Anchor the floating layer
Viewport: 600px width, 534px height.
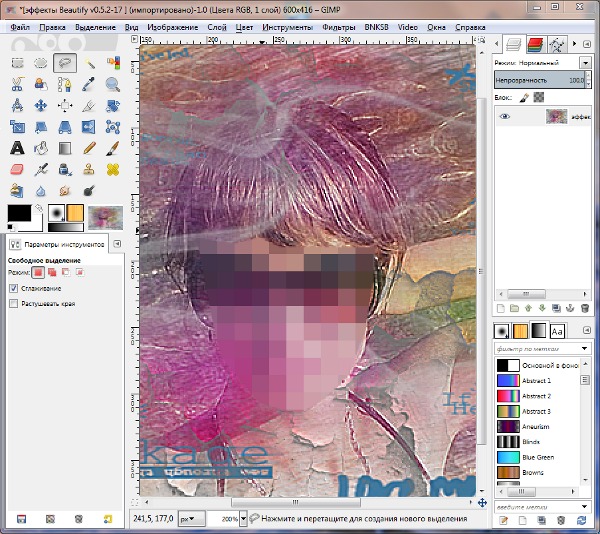click(570, 308)
